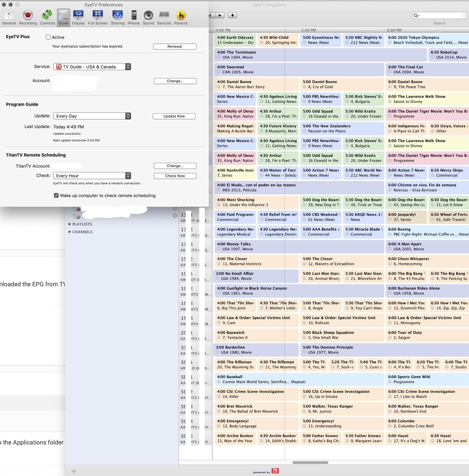This screenshot has height=476, width=469.
Task: Expand the PLAYLISTS section in sidebar
Action: pos(70,224)
